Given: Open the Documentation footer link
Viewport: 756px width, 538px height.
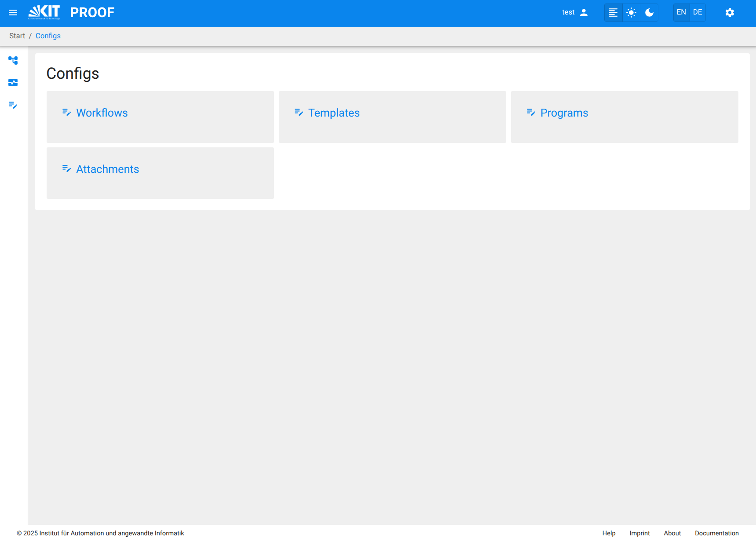Looking at the screenshot, I should pos(716,533).
